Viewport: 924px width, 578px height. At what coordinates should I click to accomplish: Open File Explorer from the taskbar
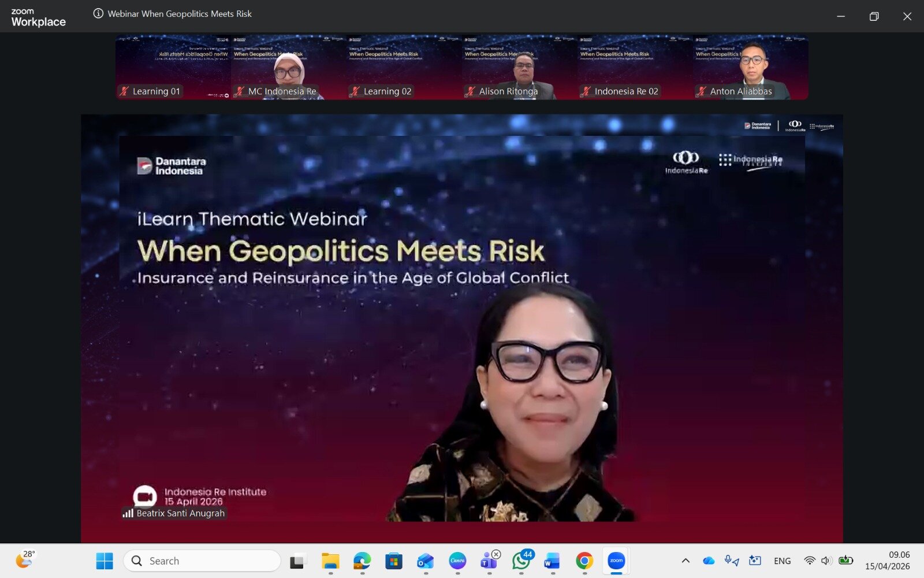[x=330, y=561]
